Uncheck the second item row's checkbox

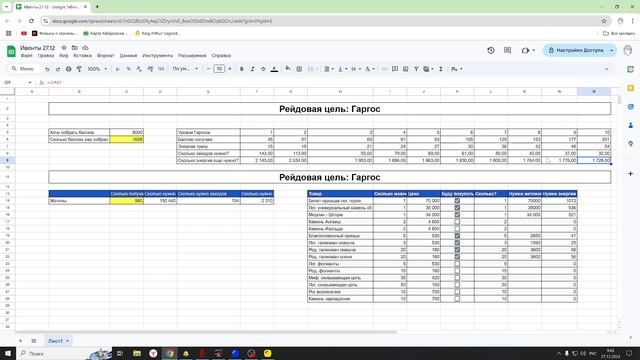(x=457, y=208)
